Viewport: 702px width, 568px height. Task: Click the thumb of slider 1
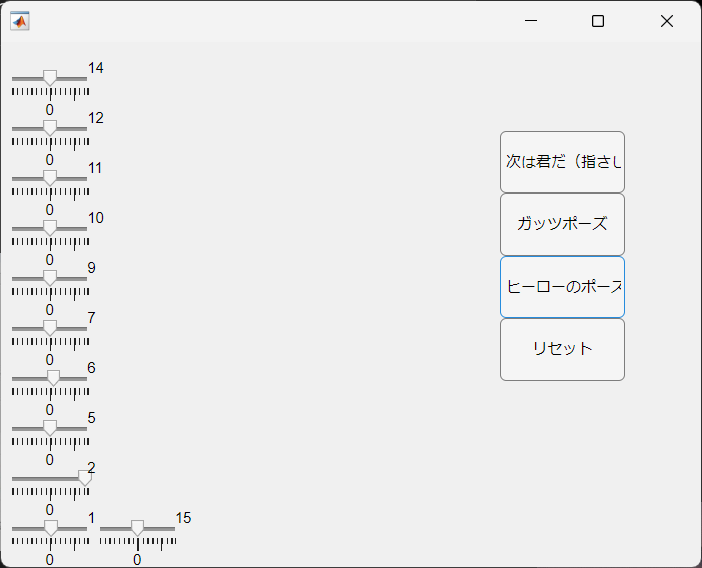[51, 528]
